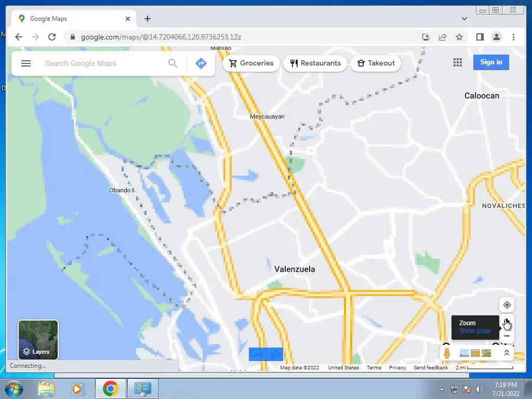Open the Windows Start button
Screen dimensions: 532x399
14,389
